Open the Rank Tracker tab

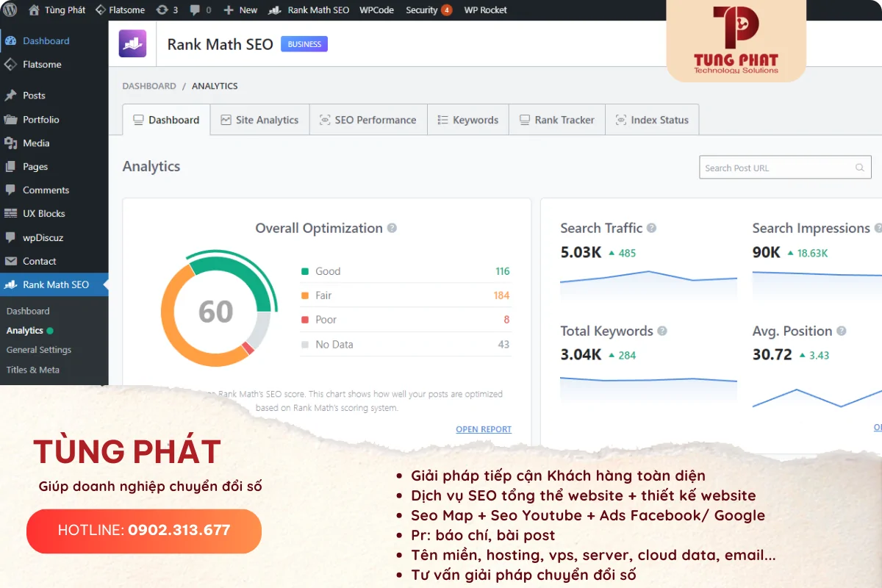coord(556,119)
